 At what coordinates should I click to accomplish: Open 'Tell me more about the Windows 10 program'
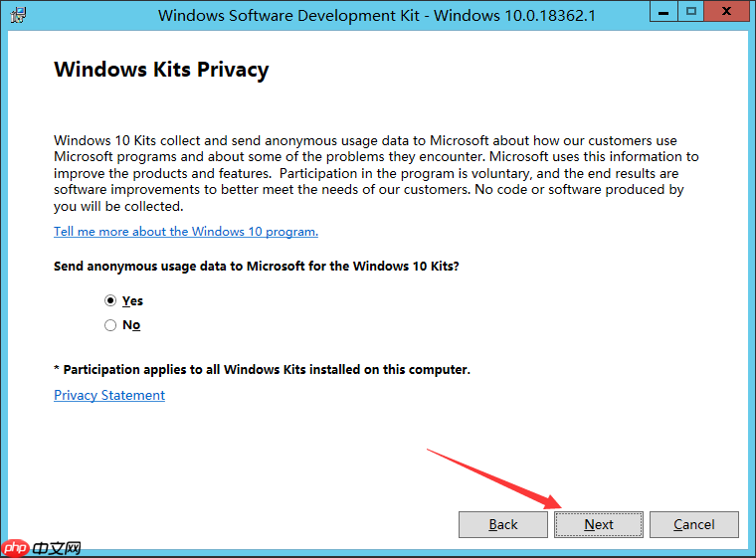click(186, 232)
